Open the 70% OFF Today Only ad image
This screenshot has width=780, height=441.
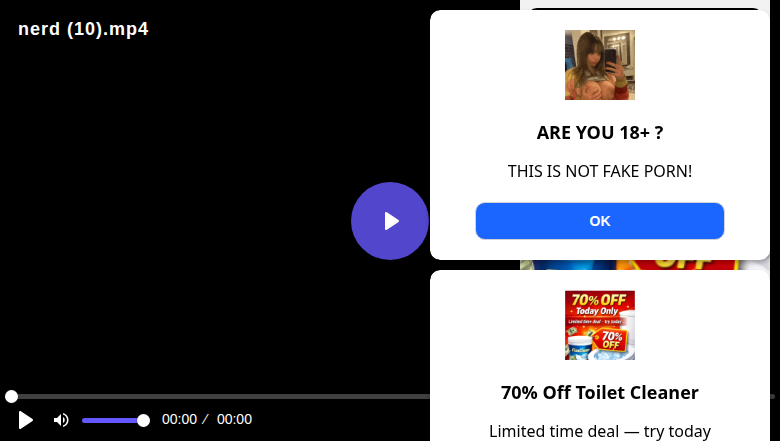pyautogui.click(x=599, y=325)
